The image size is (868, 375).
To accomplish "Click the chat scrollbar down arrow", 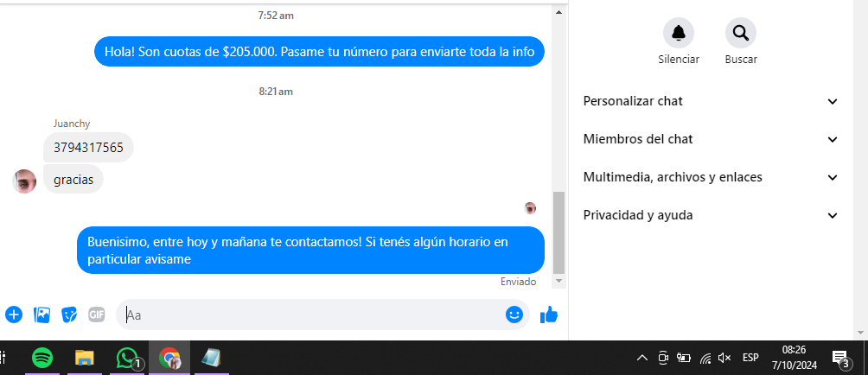I will point(559,282).
